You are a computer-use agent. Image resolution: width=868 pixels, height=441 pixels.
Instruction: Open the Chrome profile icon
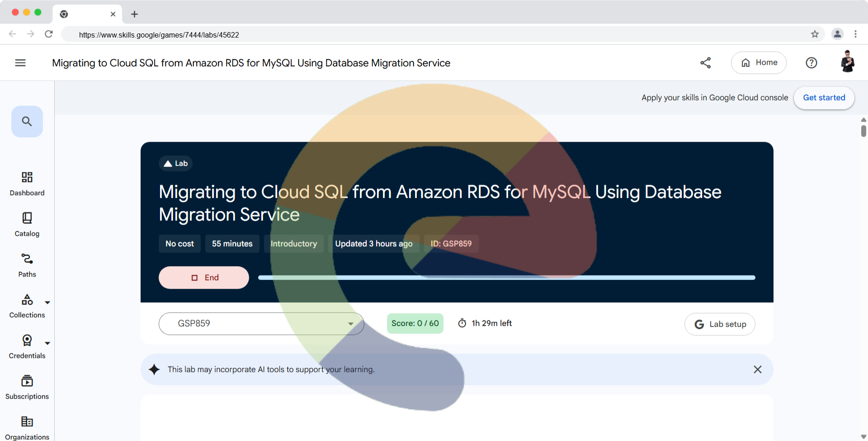coord(837,34)
